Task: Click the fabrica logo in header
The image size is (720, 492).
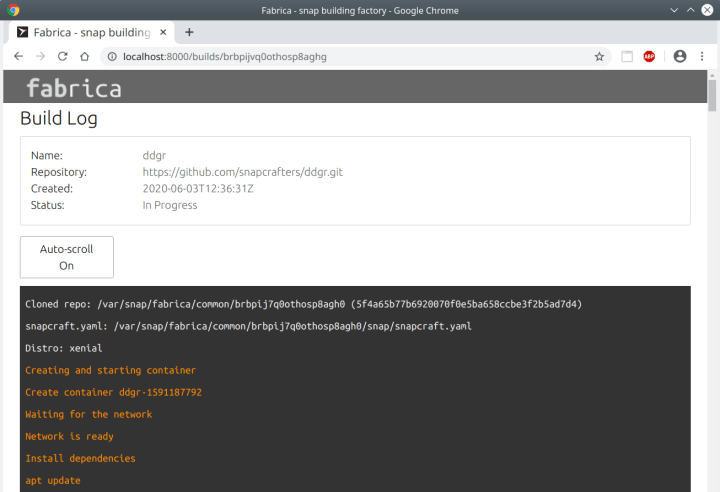Action: click(74, 88)
